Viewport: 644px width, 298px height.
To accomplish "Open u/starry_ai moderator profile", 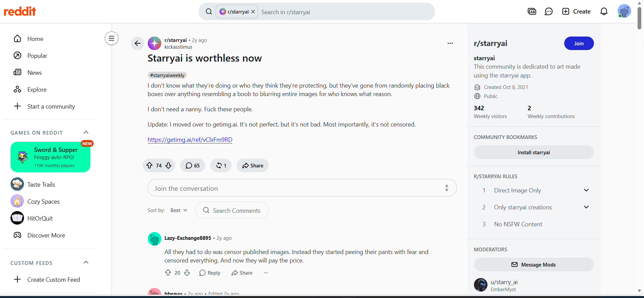I will point(504,282).
